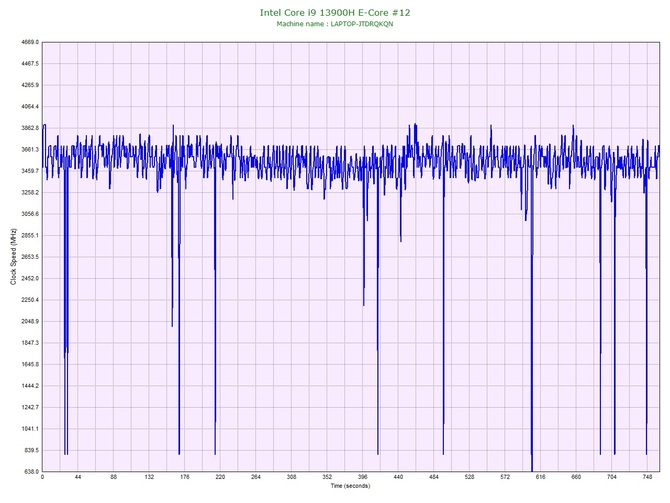Image resolution: width=670 pixels, height=503 pixels.
Task: Click the 264 tick on the time axis
Action: coord(256,477)
